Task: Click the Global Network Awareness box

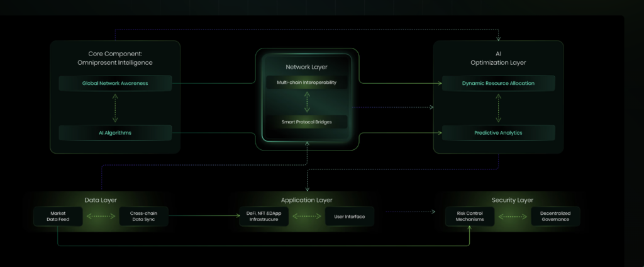Action: tap(115, 83)
